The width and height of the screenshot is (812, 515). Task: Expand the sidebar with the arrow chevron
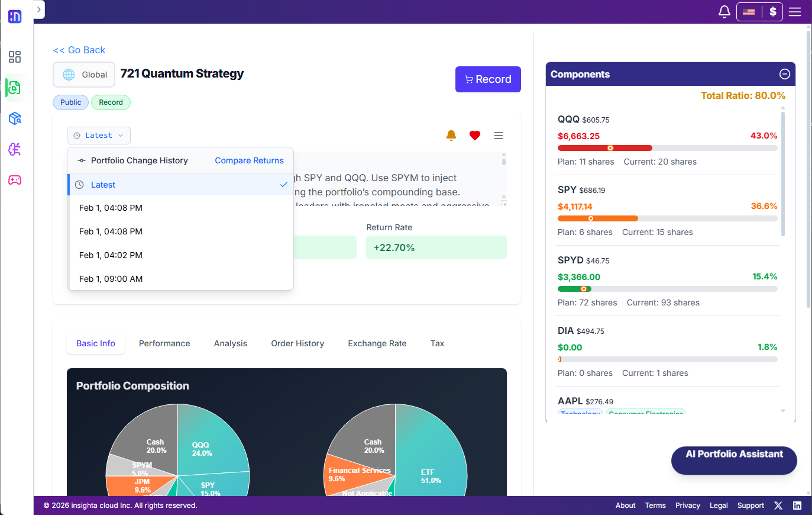[x=39, y=9]
